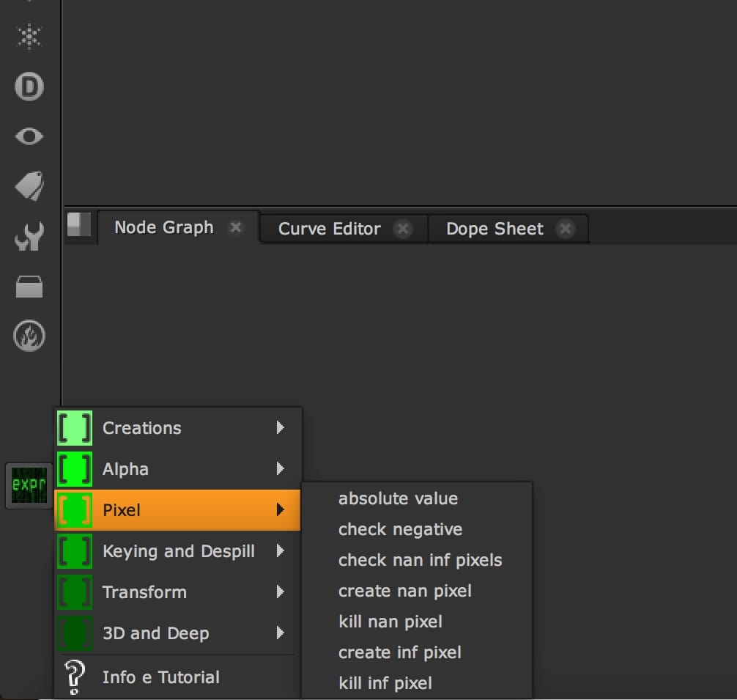The height and width of the screenshot is (700, 737).
Task: Choose check nan inf pixels
Action: coord(420,560)
